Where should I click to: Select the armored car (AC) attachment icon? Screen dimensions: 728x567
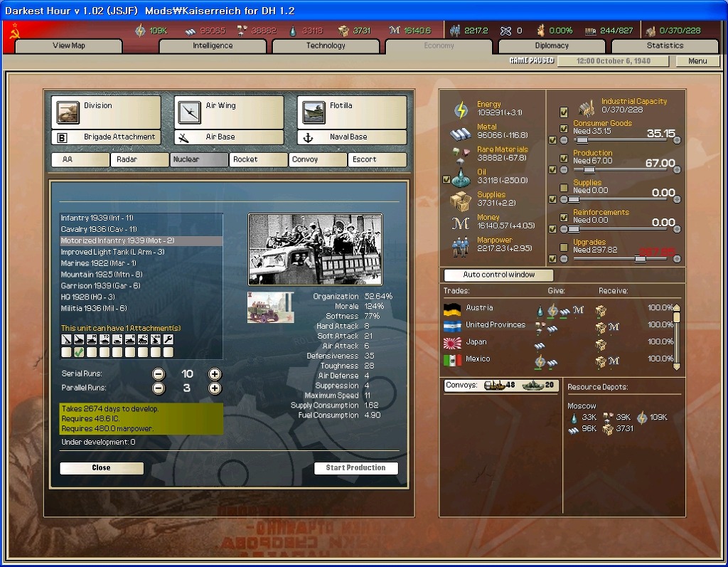click(x=142, y=340)
